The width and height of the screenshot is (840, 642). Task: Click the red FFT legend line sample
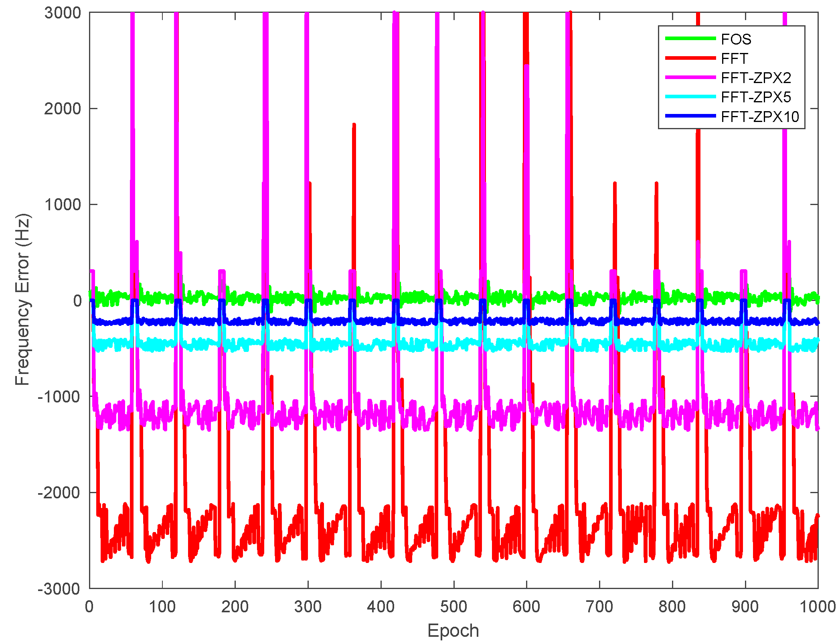click(690, 58)
